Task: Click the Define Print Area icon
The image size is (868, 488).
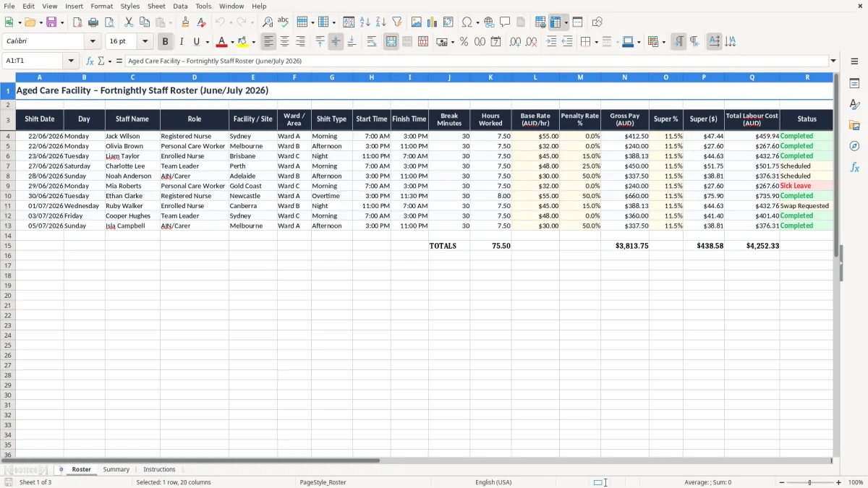Action: click(540, 22)
